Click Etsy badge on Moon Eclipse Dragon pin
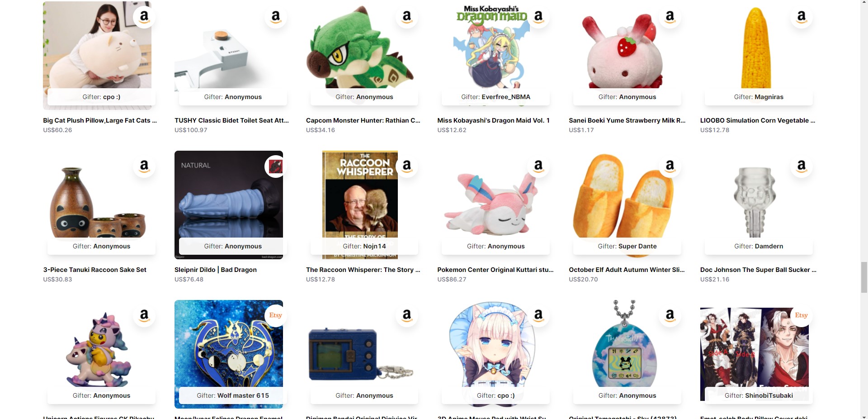This screenshot has width=868, height=419. pos(276,315)
